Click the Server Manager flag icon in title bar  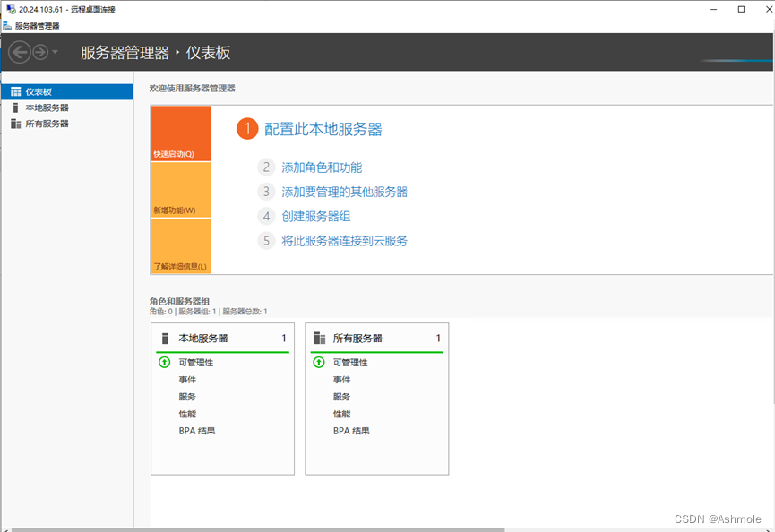point(9,26)
